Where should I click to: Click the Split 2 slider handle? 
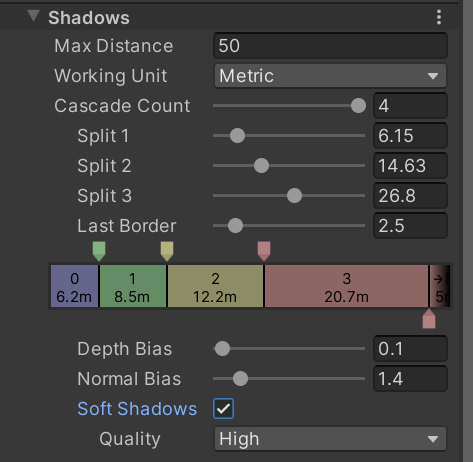(261, 166)
